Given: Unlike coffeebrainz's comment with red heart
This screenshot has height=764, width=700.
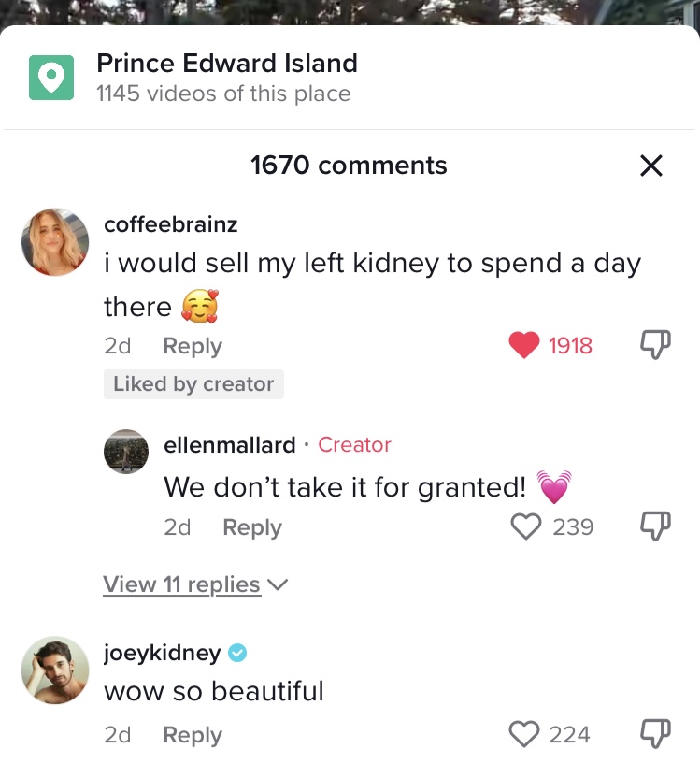Looking at the screenshot, I should [524, 345].
